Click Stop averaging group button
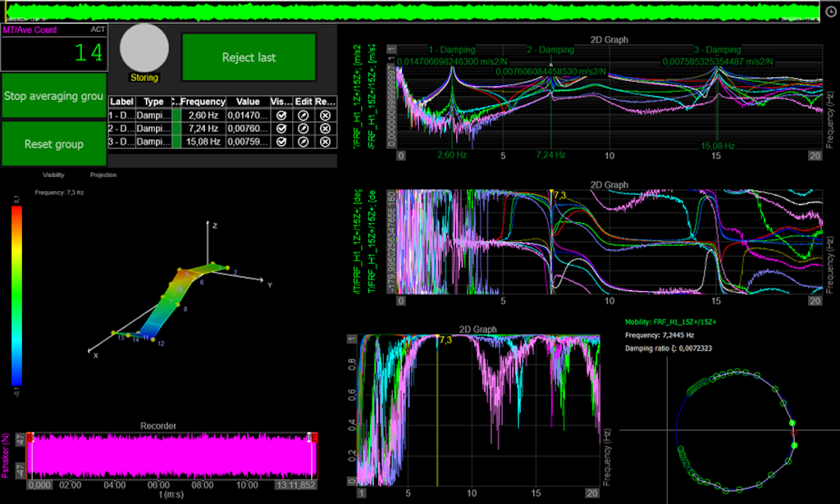The width and height of the screenshot is (840, 504). [x=53, y=96]
